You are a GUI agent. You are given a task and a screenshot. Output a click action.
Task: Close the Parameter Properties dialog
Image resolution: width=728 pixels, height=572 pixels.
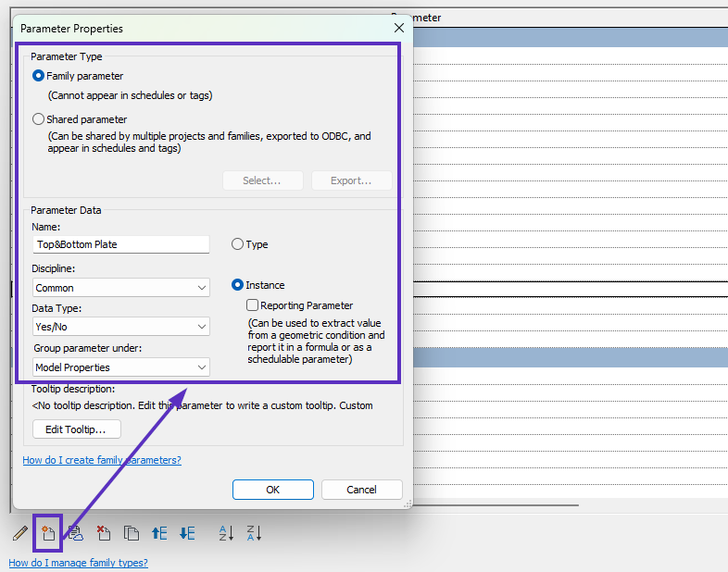[399, 28]
